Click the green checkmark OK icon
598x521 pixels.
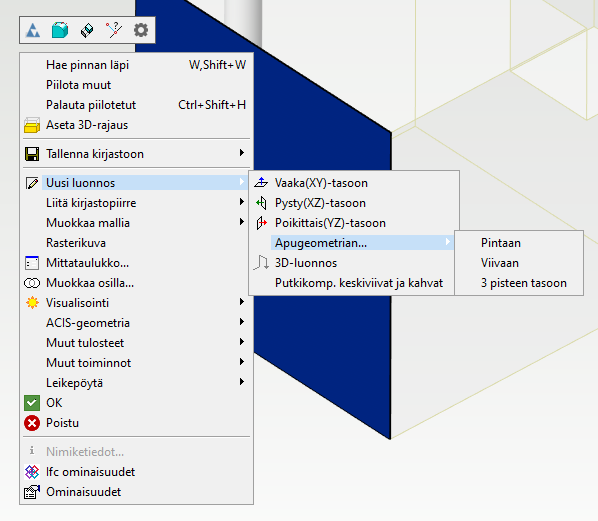tap(32, 403)
